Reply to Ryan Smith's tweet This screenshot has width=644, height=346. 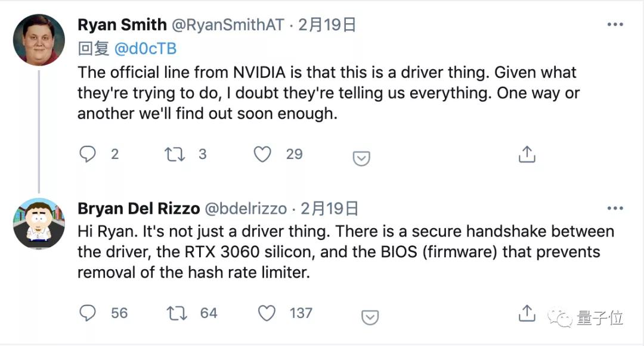coord(88,154)
